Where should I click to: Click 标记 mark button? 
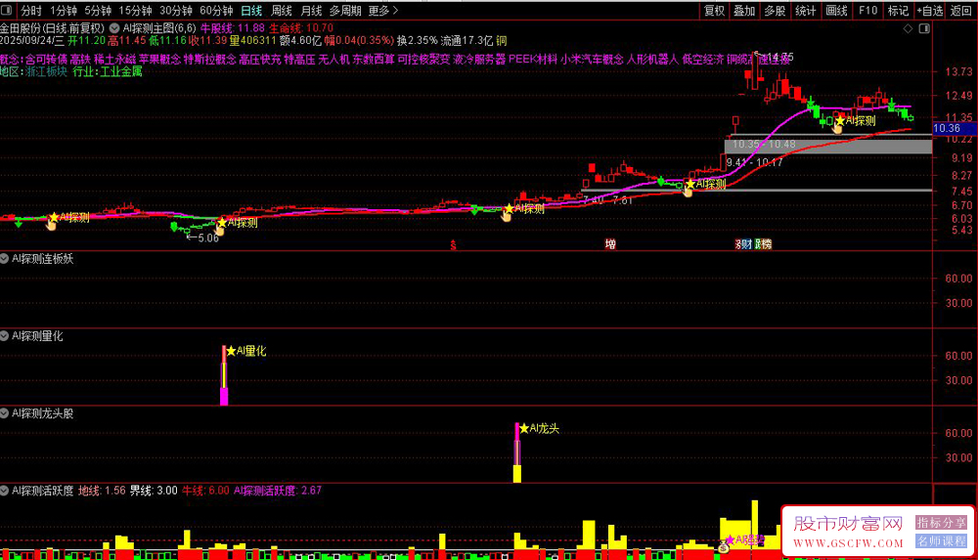898,11
